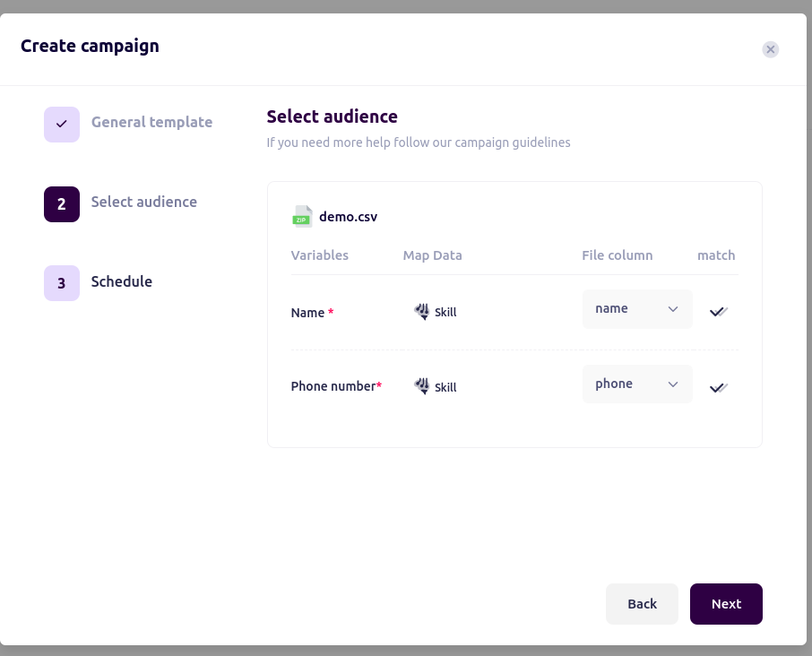The width and height of the screenshot is (812, 656).
Task: Select step 2 number badge
Action: (62, 204)
